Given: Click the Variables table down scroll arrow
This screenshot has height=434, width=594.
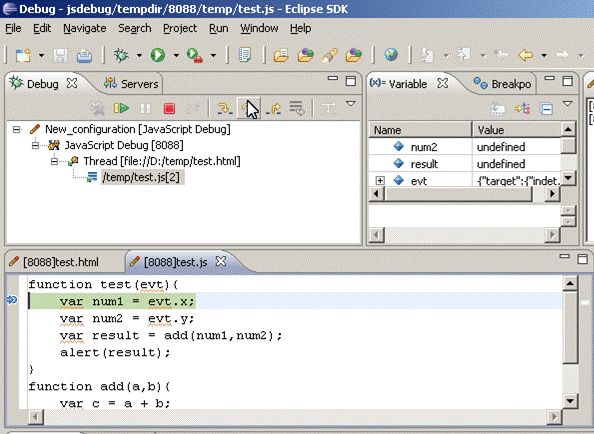Looking at the screenshot, I should tap(568, 178).
